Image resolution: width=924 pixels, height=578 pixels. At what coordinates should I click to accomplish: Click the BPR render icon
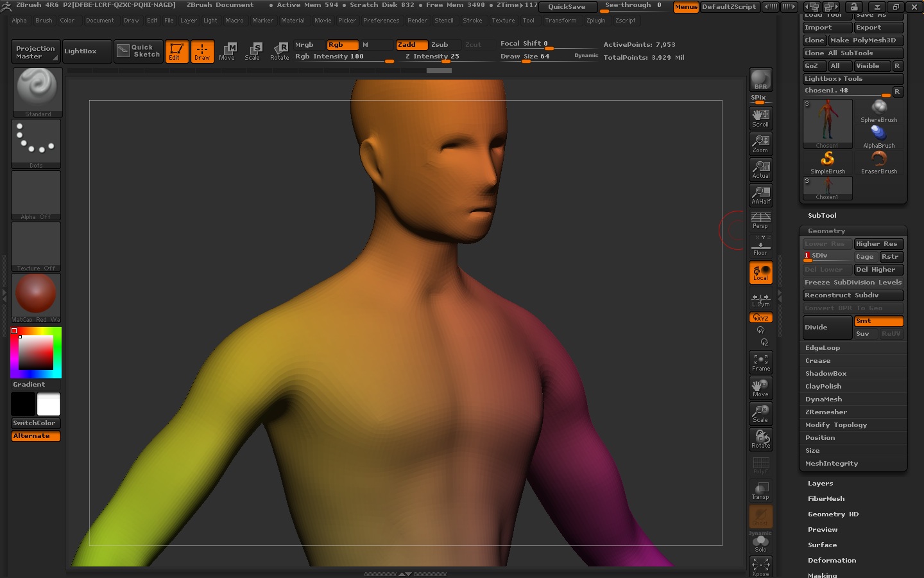pos(760,80)
